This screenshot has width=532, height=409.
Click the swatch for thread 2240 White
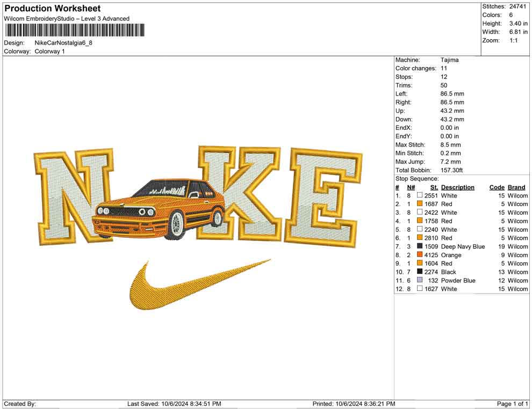pyautogui.click(x=420, y=229)
